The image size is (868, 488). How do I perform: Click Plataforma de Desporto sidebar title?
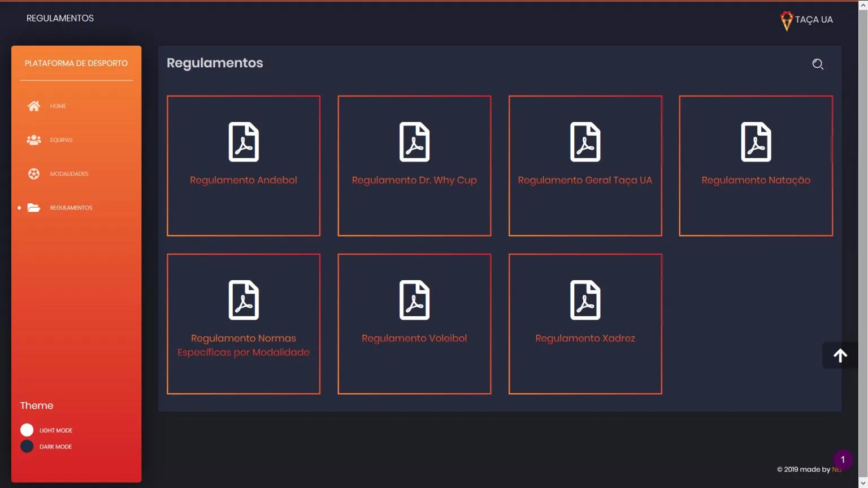(76, 63)
